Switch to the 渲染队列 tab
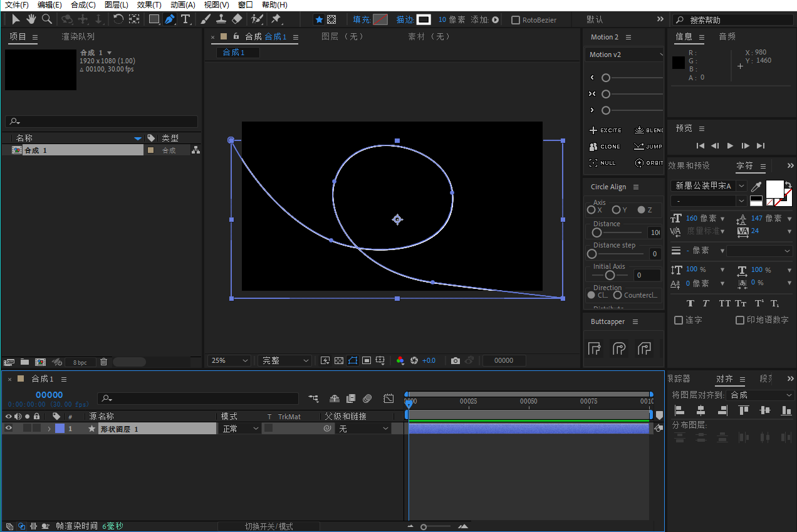 (78, 37)
